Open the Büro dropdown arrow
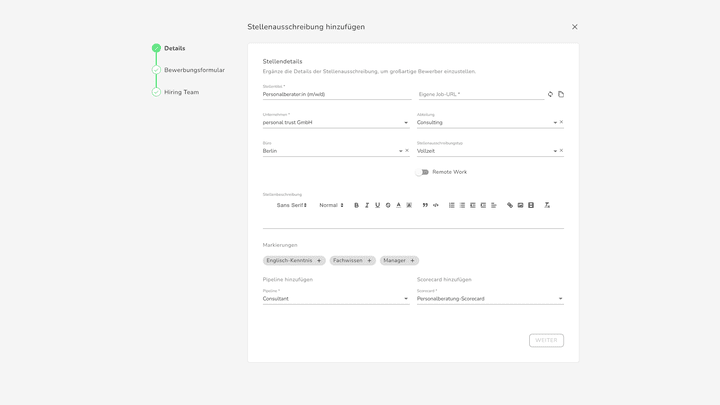Screen dimensions: 720x405 click(400, 151)
